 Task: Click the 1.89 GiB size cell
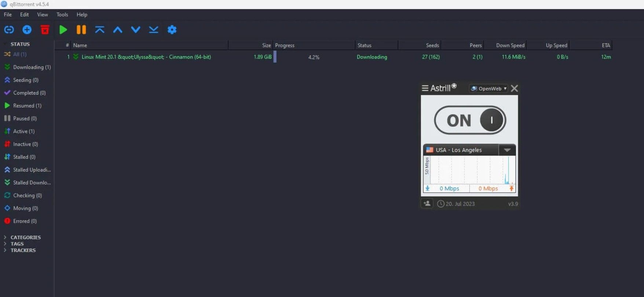tap(263, 57)
